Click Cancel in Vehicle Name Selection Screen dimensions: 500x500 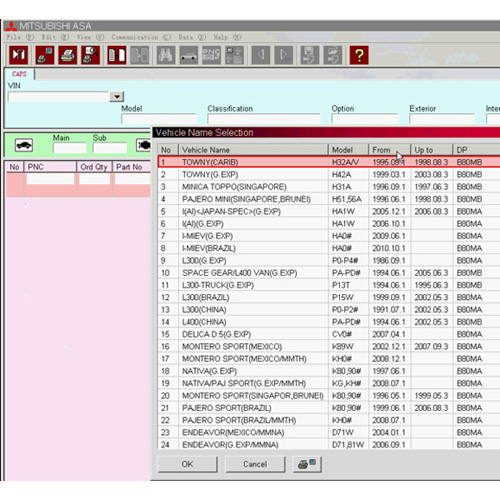(x=255, y=464)
